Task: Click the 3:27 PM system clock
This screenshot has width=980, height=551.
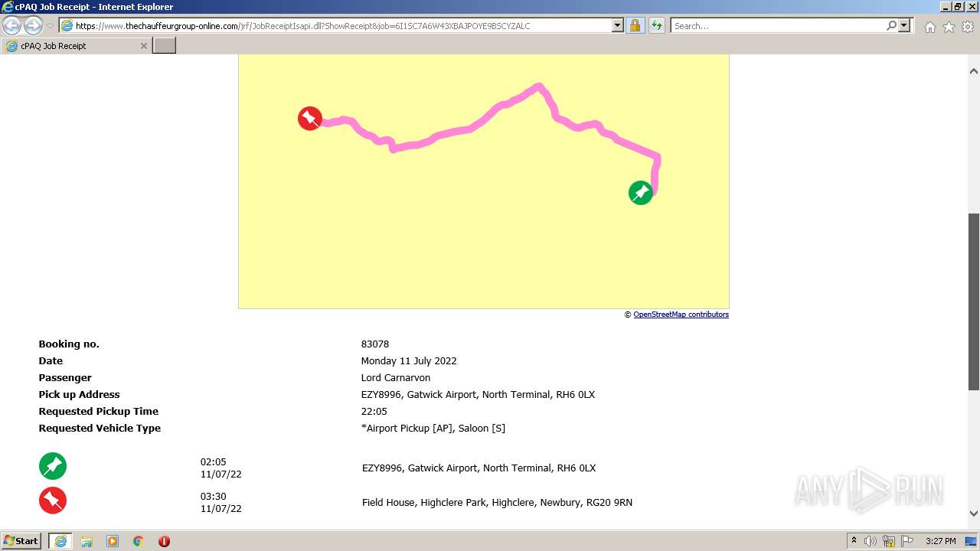Action: click(x=940, y=541)
